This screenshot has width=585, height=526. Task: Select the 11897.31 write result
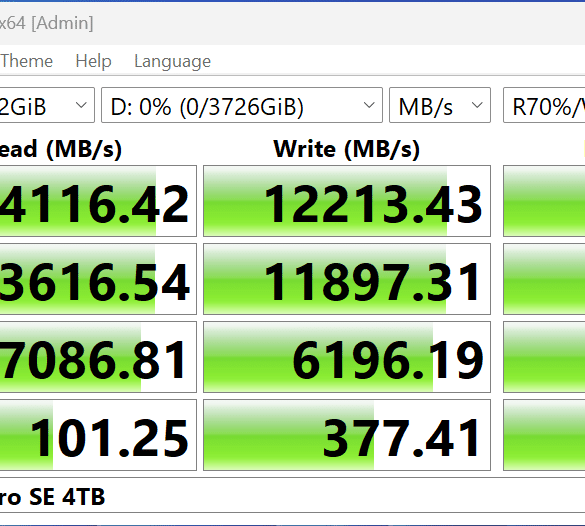click(347, 279)
